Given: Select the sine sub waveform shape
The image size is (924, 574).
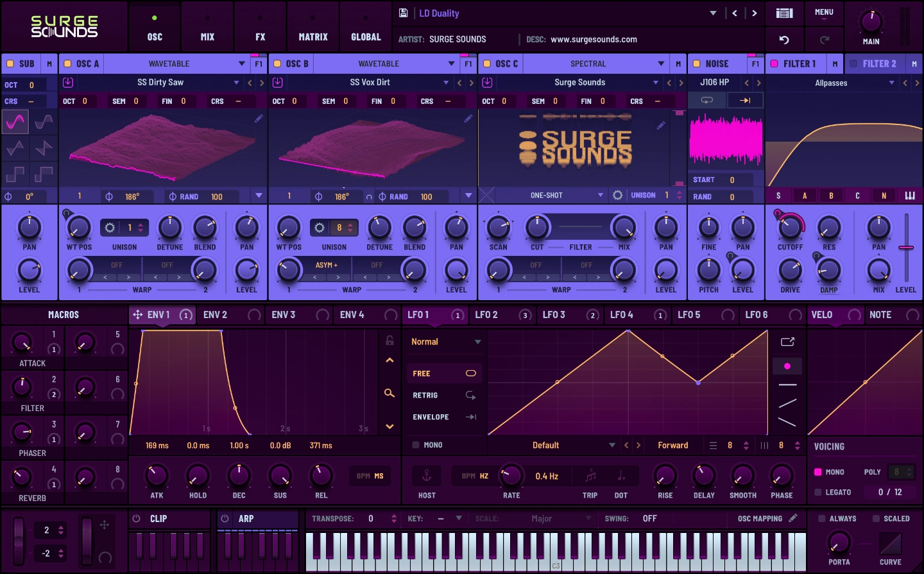Looking at the screenshot, I should pos(15,121).
